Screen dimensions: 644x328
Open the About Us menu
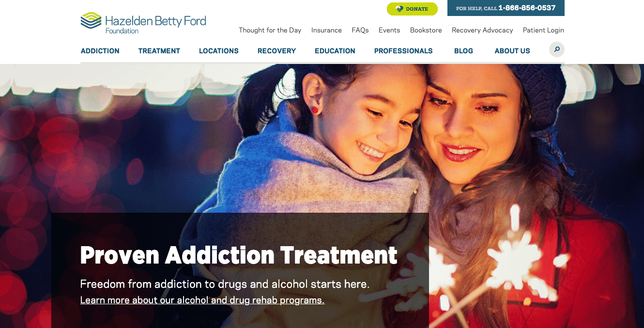[512, 51]
